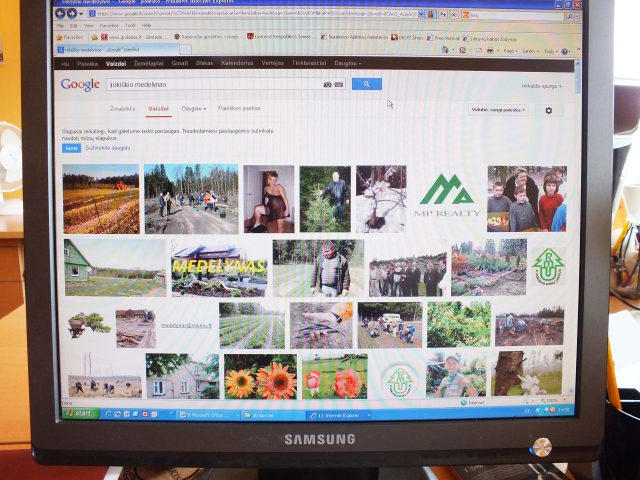Viewport: 640px width, 480px height.
Task: Click the blue Google search button
Action: click(367, 84)
